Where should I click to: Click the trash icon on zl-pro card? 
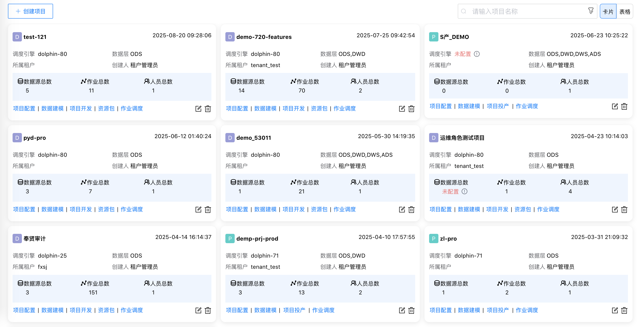pos(624,310)
